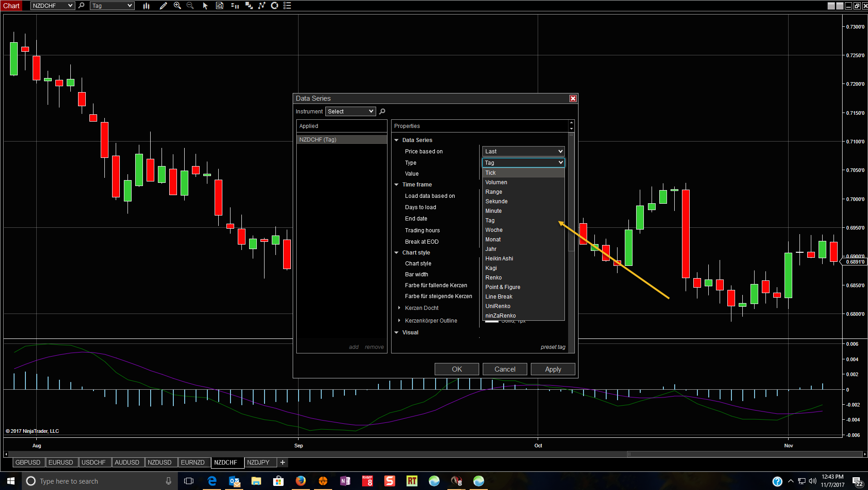Open Task View on the taskbar
The width and height of the screenshot is (868, 490).
click(x=189, y=481)
